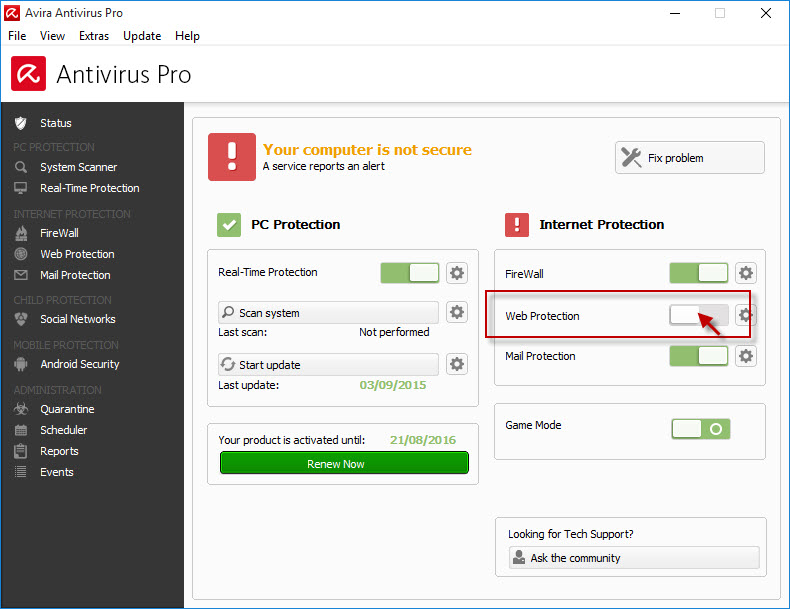Open the View menu
This screenshot has height=609, width=790.
pos(52,36)
